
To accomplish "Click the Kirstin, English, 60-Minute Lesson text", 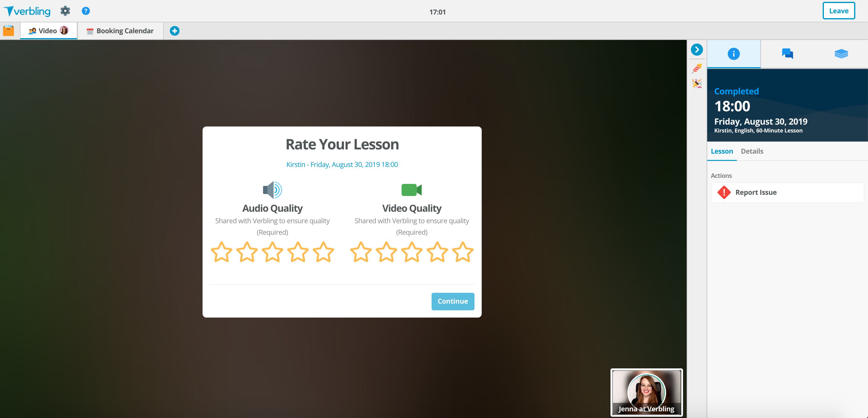I will coord(758,131).
